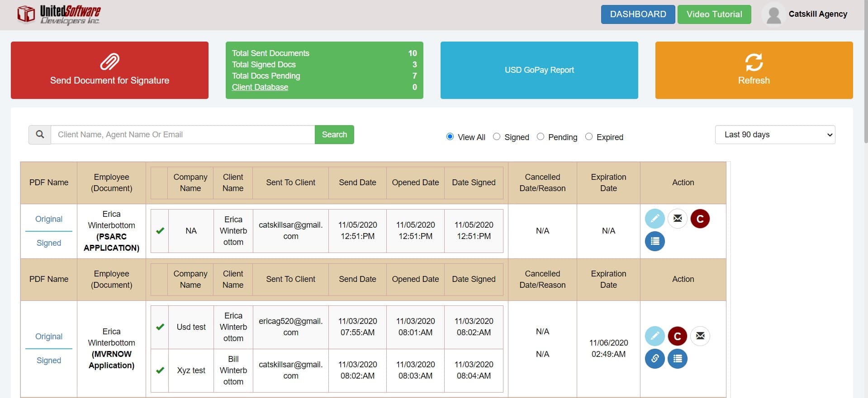Viewport: 868px width, 398px height.
Task: Open the list details icon in the PSARC row
Action: click(x=655, y=241)
